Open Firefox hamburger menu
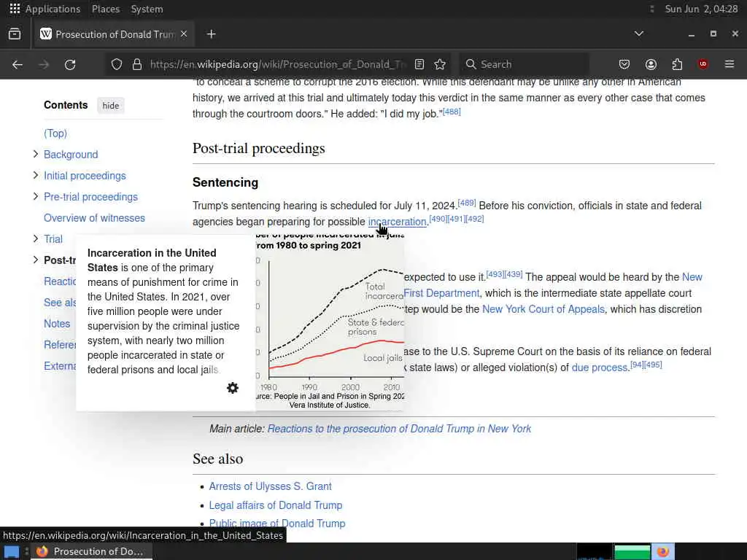Viewport: 747px width, 560px height. pyautogui.click(x=729, y=64)
